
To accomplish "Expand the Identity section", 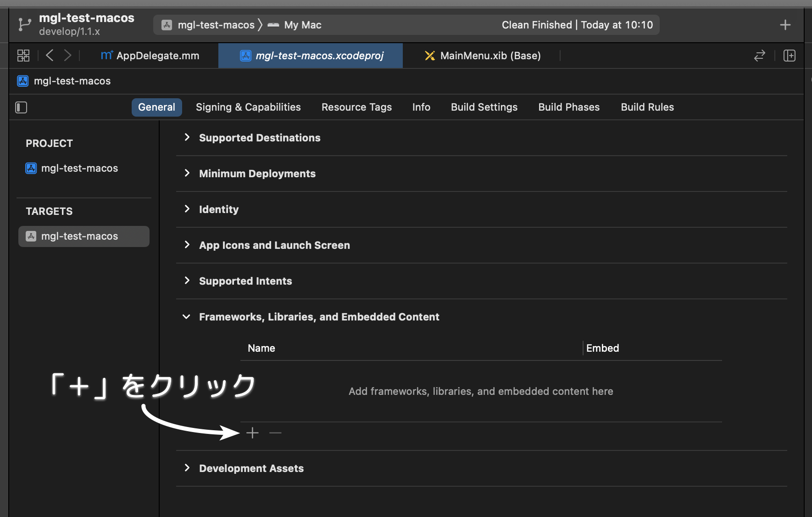I will click(187, 209).
